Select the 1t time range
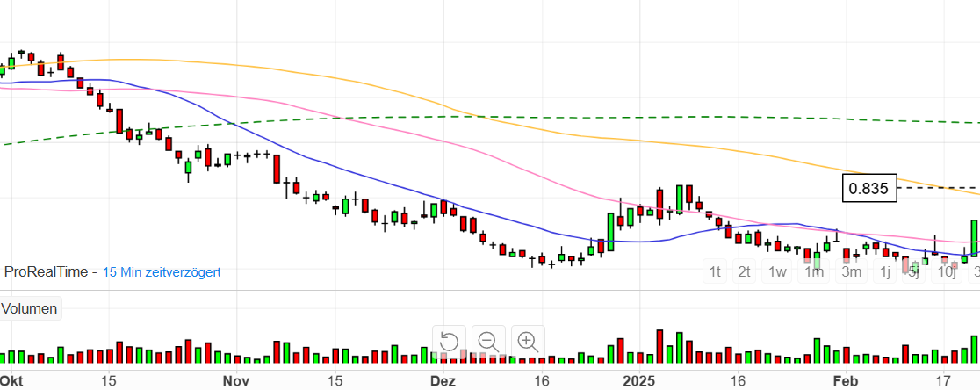The image size is (980, 390). [716, 271]
